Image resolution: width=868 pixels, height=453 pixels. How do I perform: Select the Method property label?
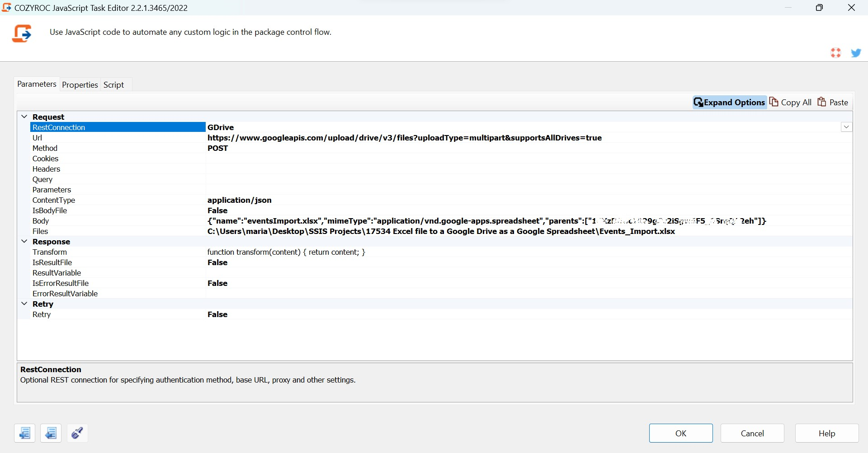coord(45,148)
